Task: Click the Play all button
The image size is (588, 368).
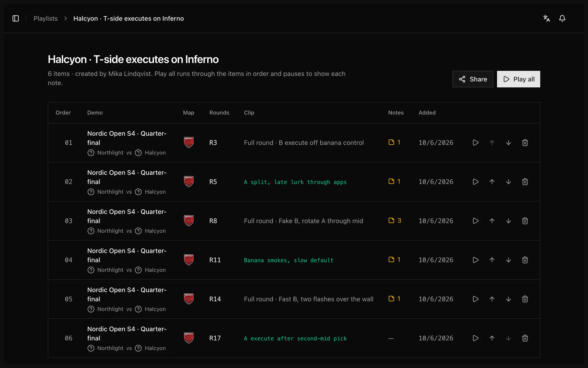Action: tap(518, 79)
